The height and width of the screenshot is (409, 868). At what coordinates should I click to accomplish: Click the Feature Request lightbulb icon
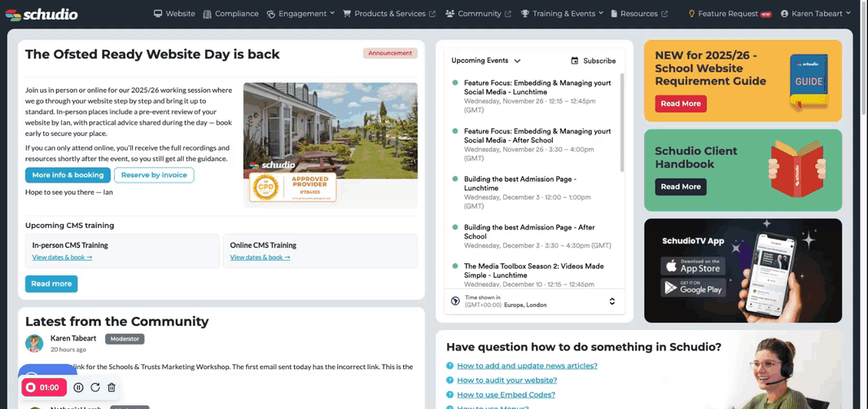(691, 14)
